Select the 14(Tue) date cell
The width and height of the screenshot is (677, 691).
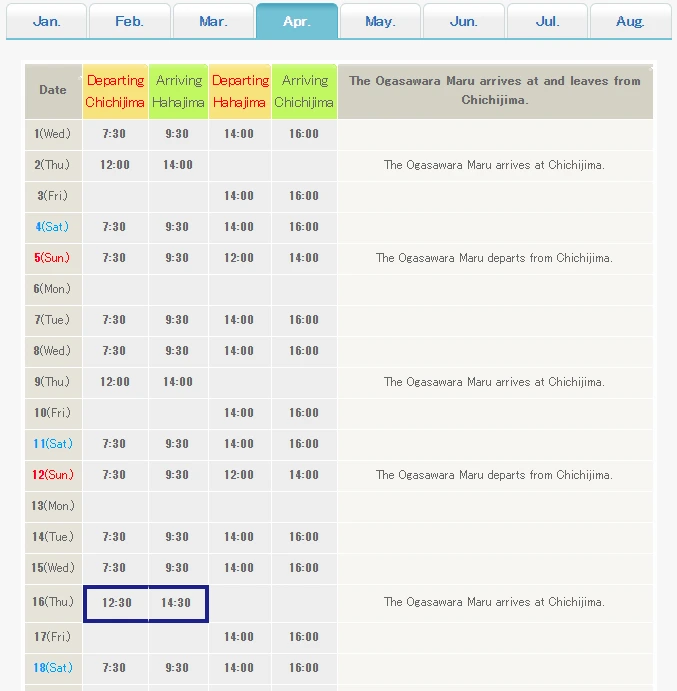point(53,537)
